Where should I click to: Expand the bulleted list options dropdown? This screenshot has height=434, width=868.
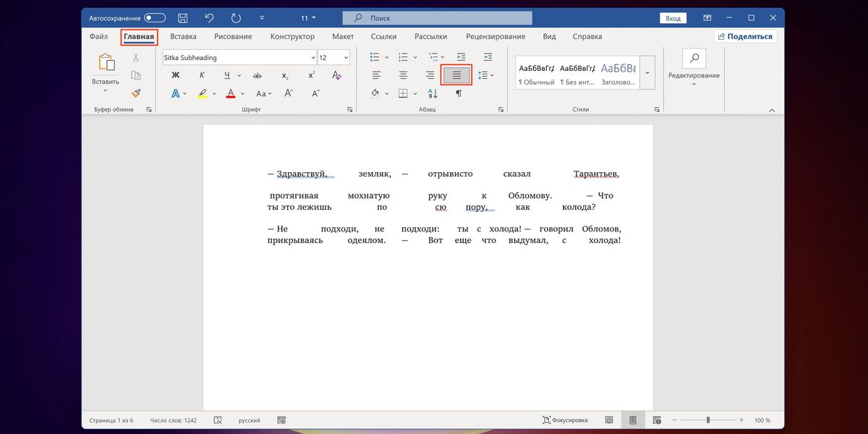tap(386, 56)
